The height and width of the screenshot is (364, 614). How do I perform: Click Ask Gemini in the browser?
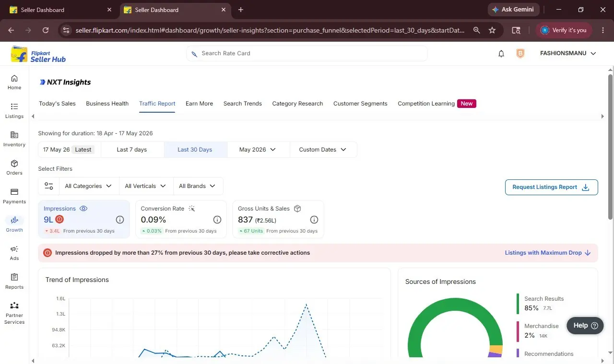(x=514, y=10)
